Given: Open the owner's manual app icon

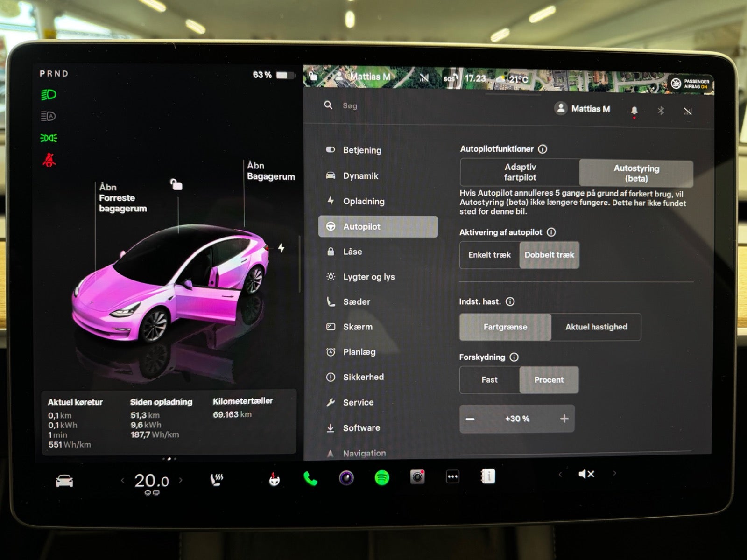Looking at the screenshot, I should tap(488, 476).
